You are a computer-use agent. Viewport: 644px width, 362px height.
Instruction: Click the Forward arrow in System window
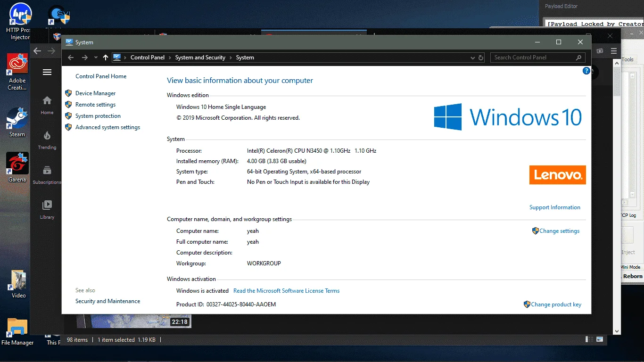pyautogui.click(x=85, y=58)
